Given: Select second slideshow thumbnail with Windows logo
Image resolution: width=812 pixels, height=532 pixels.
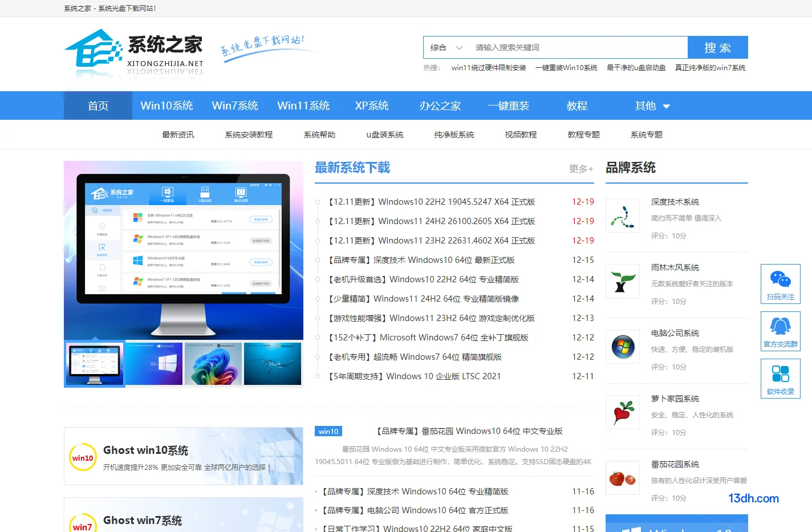Looking at the screenshot, I should coord(154,364).
